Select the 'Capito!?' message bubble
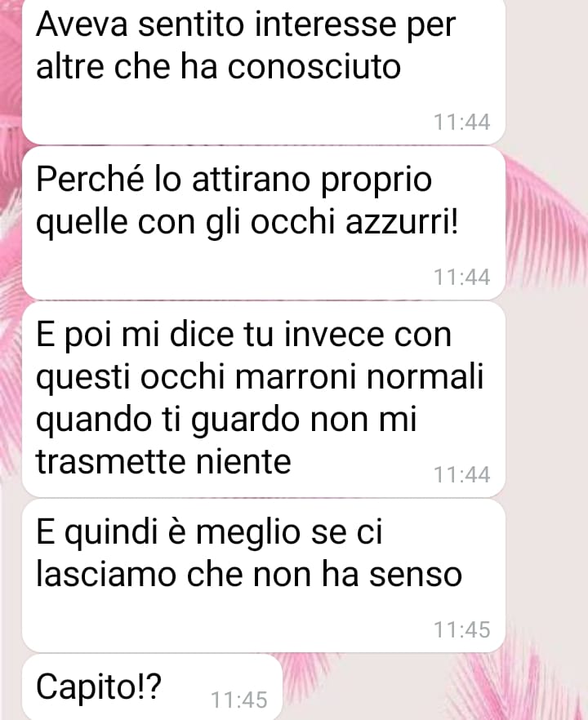The width and height of the screenshot is (588, 720). pos(152,687)
